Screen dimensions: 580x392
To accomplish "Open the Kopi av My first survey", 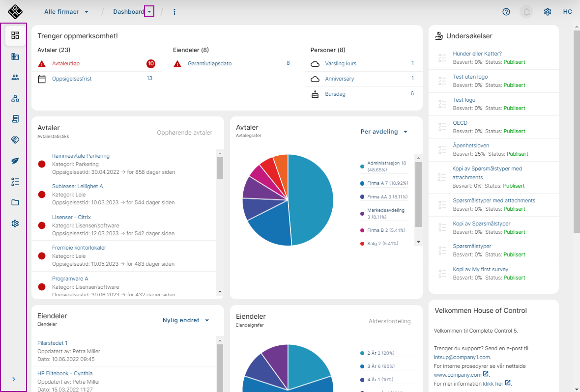I will [x=481, y=270].
